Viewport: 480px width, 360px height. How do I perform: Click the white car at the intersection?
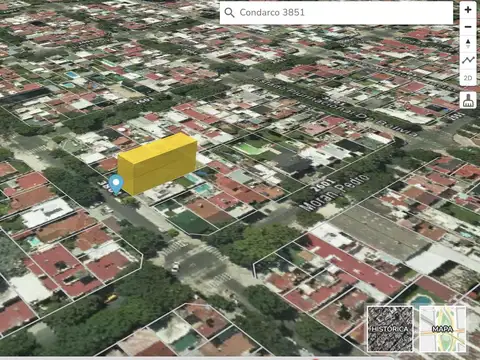click(175, 267)
